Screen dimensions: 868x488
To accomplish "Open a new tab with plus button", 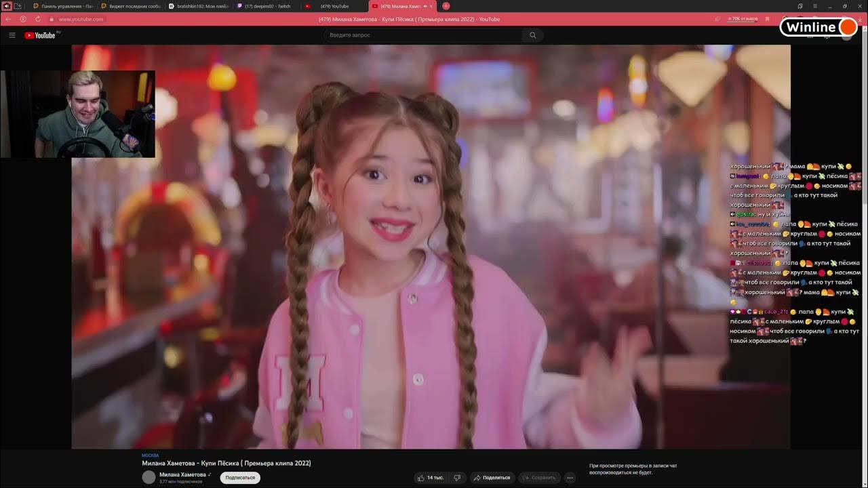I will tap(446, 6).
